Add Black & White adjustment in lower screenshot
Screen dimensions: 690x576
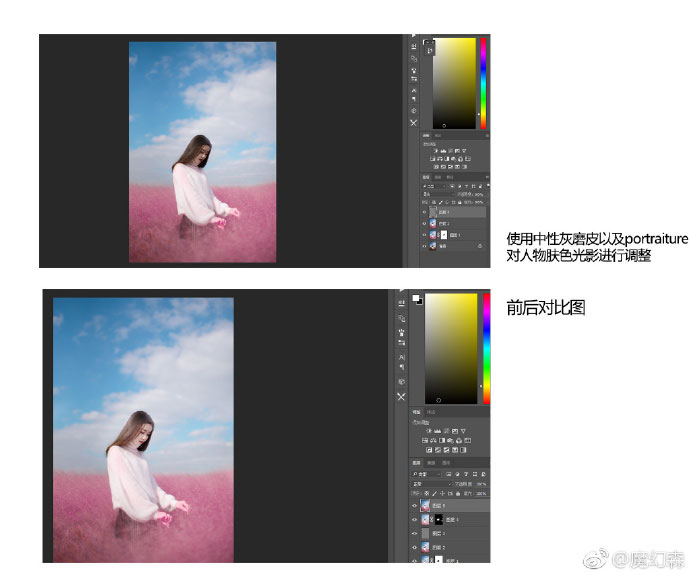coord(442,440)
